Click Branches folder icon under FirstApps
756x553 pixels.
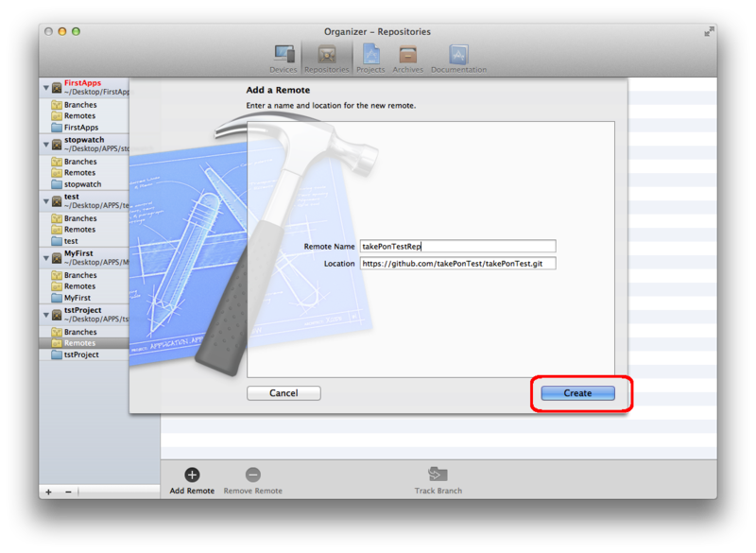tap(57, 105)
